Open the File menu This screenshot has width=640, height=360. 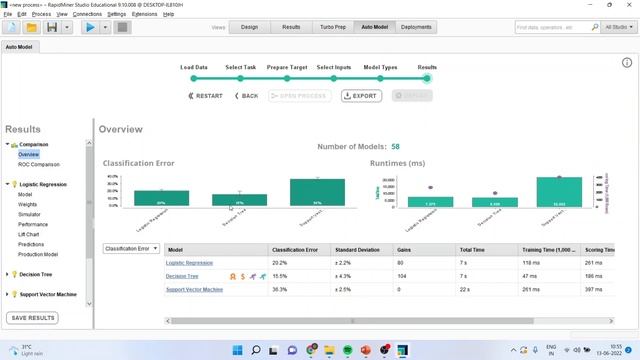click(x=8, y=14)
